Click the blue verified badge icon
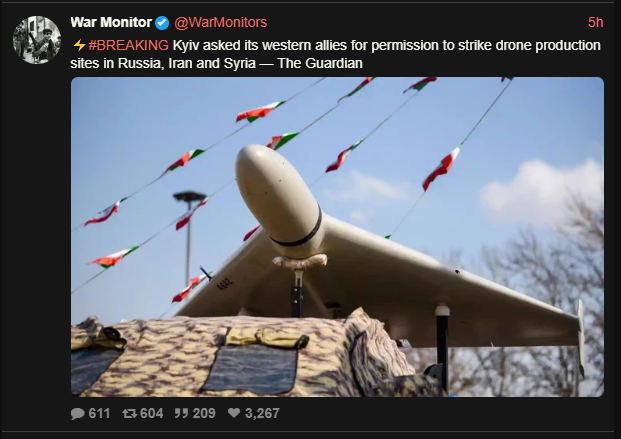 click(162, 23)
